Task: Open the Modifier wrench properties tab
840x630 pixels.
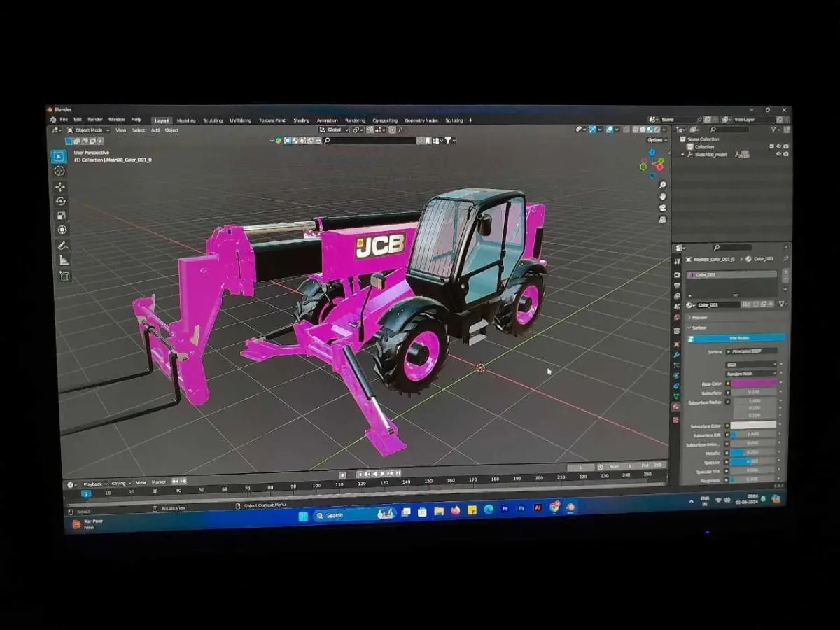Action: tap(676, 355)
